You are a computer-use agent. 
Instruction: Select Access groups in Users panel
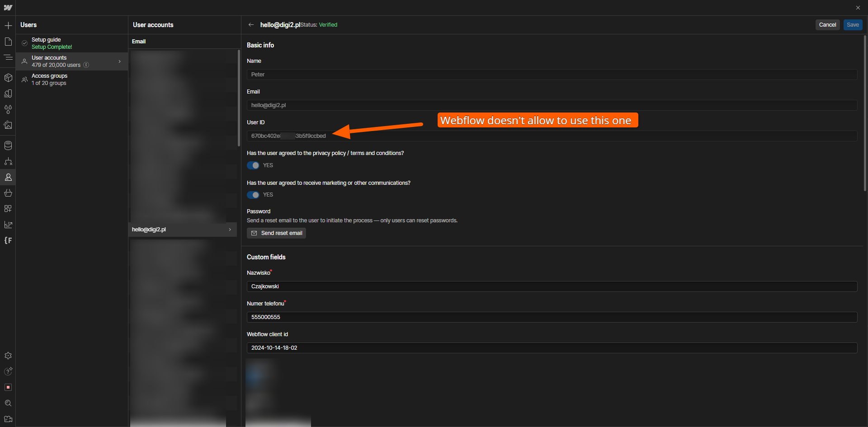click(72, 80)
